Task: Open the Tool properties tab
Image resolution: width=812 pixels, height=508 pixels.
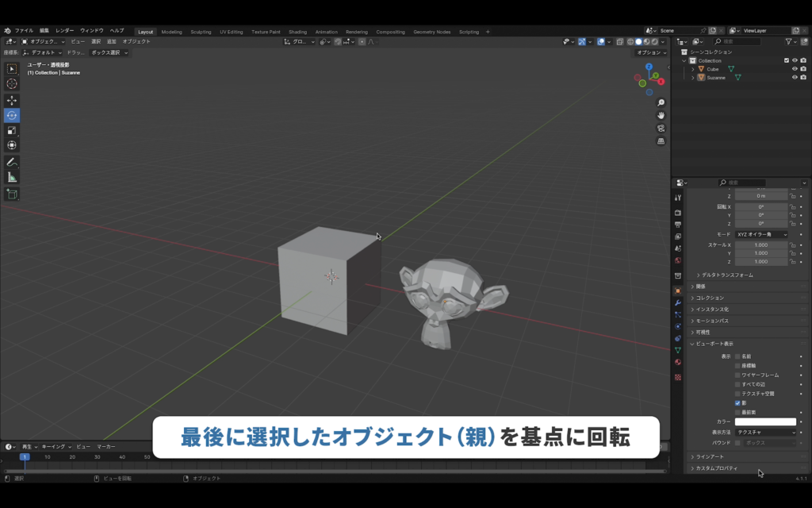Action: point(678,198)
